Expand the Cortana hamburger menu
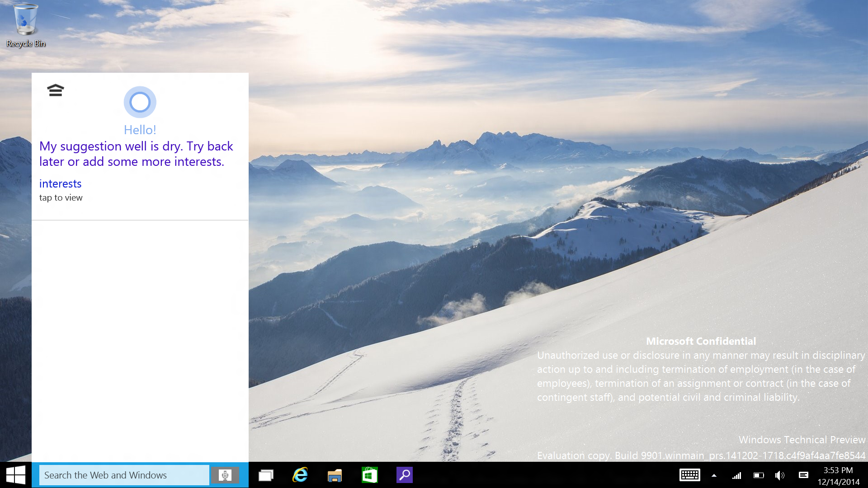Image resolution: width=868 pixels, height=488 pixels. (55, 90)
